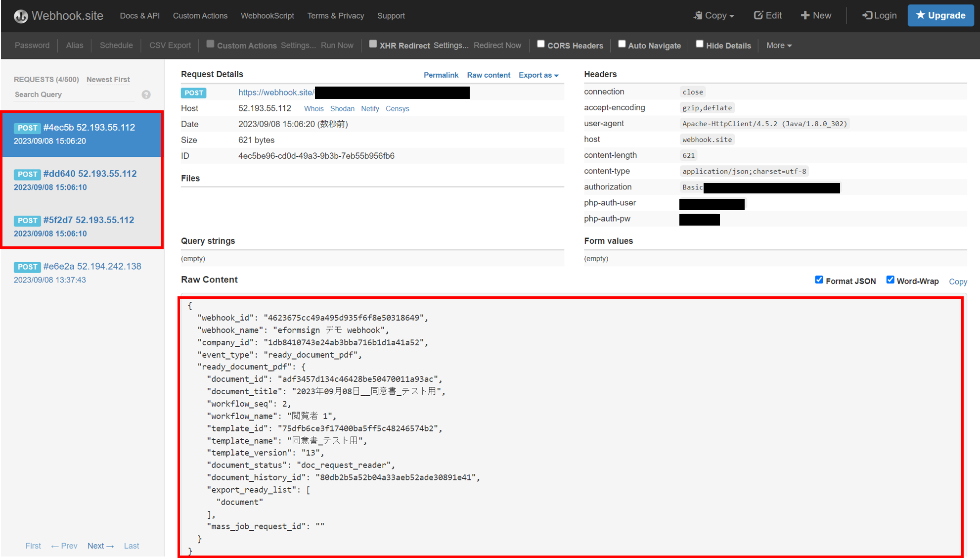Click the Copy link for raw content

point(958,281)
